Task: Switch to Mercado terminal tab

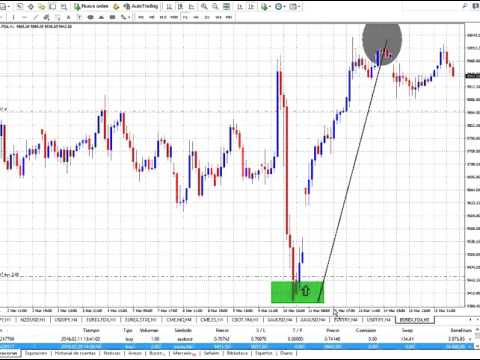Action: coord(184,353)
